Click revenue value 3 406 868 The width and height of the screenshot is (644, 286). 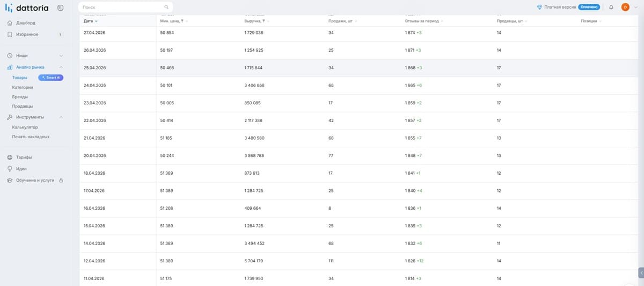[x=254, y=85]
